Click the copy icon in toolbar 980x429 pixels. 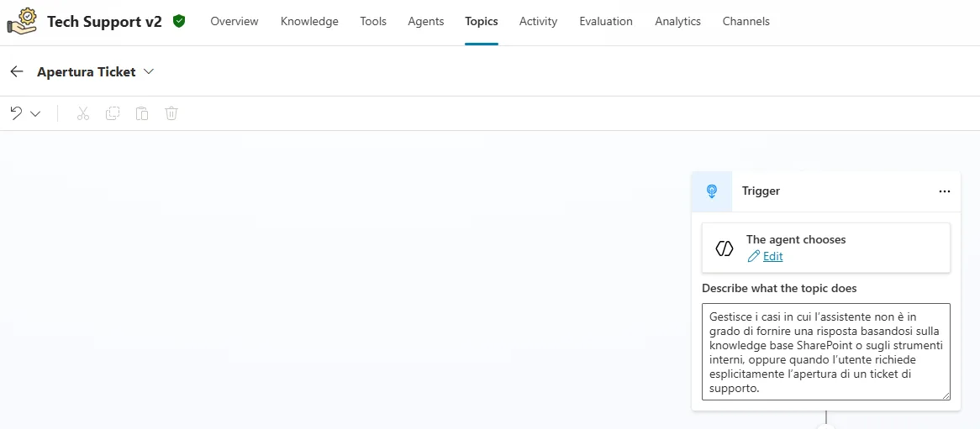point(113,113)
